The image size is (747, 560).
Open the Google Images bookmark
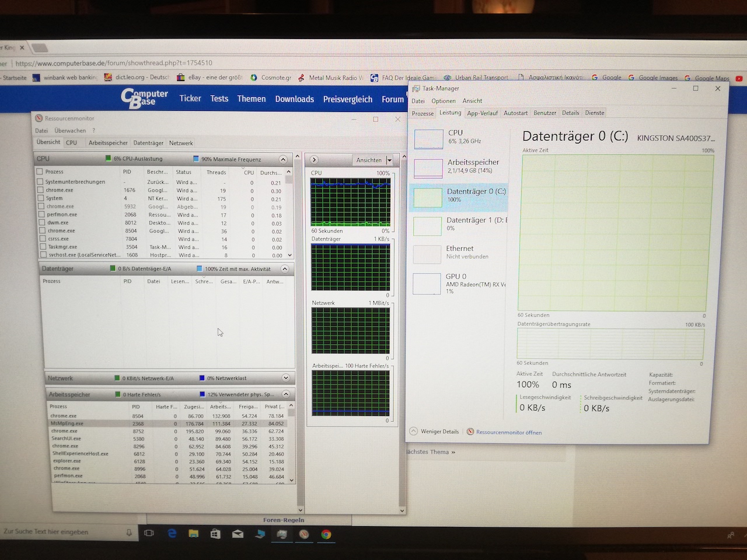(x=652, y=78)
